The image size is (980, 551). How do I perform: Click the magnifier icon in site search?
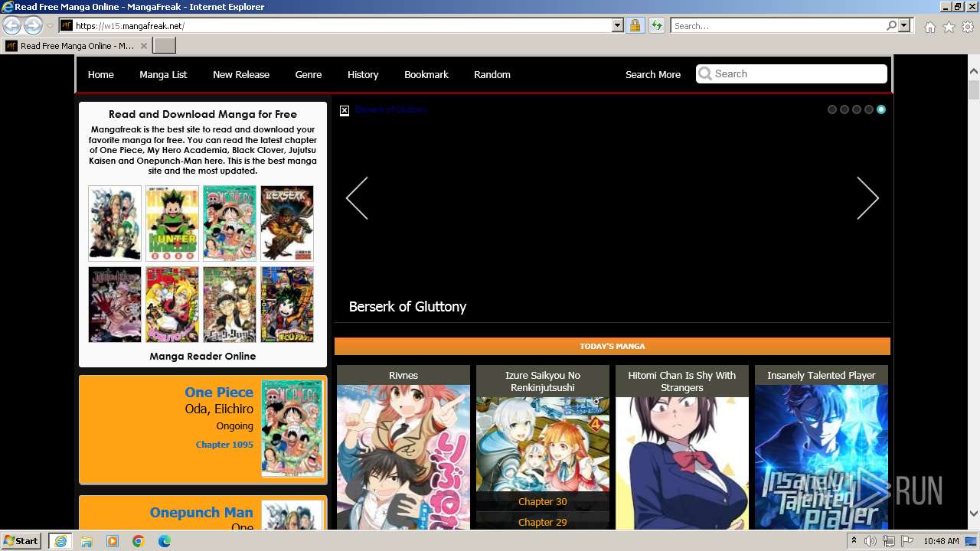(x=705, y=73)
